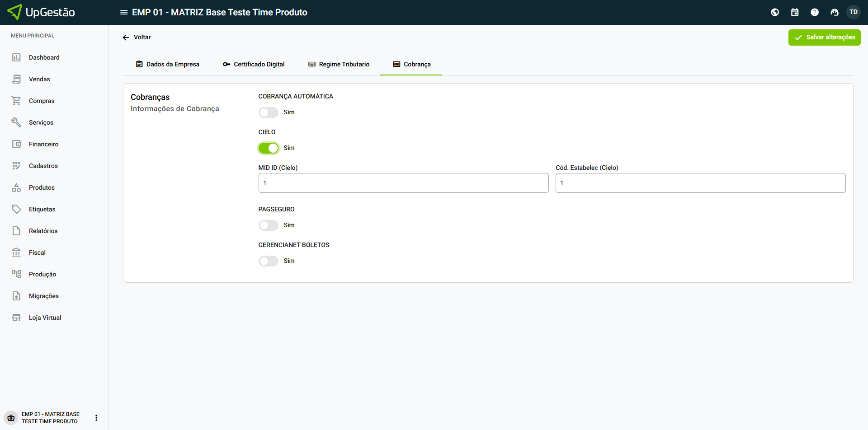Open company options three-dot menu
Image resolution: width=868 pixels, height=430 pixels.
tap(96, 418)
